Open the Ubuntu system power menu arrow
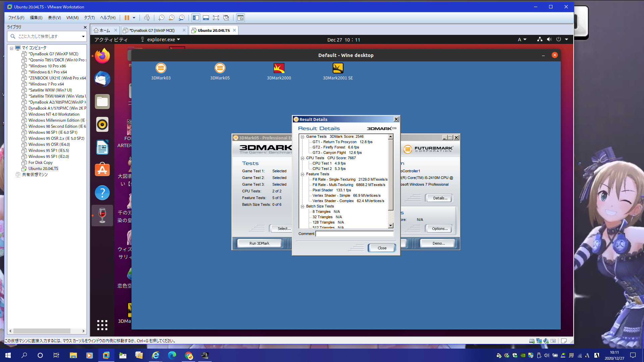Screen dimensions: 644x362 click(567, 39)
